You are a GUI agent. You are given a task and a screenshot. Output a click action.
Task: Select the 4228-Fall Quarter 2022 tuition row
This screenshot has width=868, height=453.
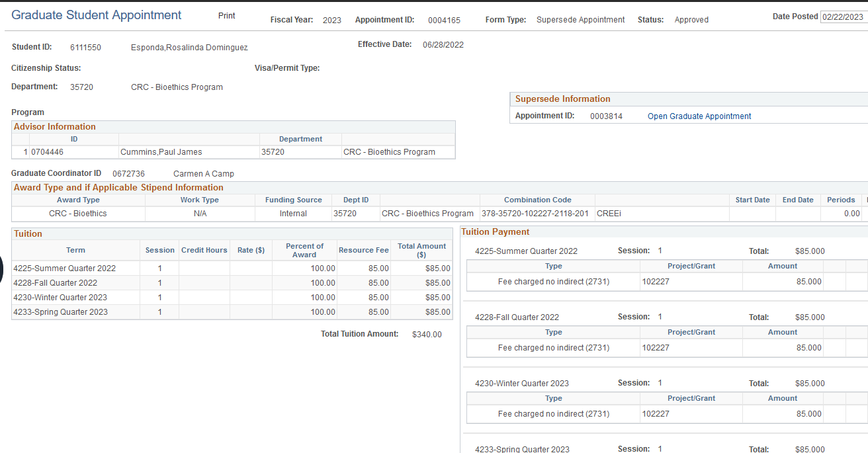[55, 283]
